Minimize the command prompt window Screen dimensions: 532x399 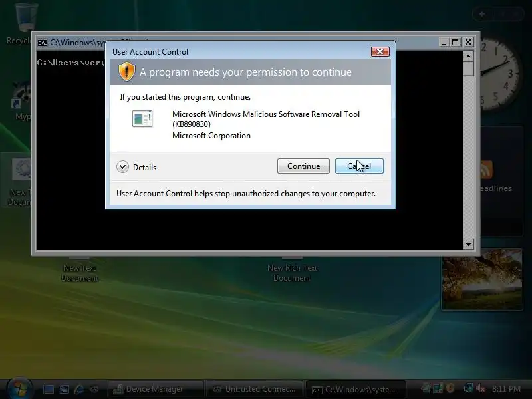click(x=444, y=42)
